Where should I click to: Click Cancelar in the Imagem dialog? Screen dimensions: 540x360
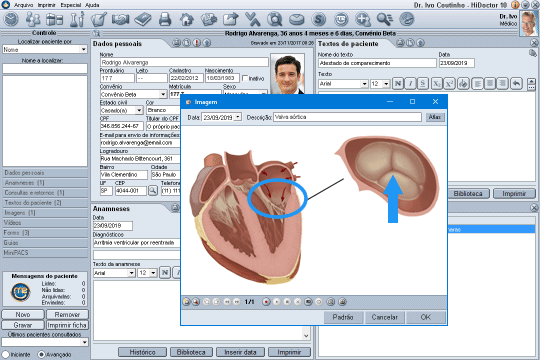(385, 317)
